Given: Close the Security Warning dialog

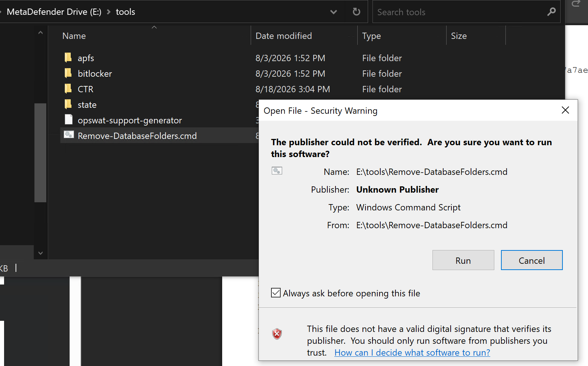Looking at the screenshot, I should 565,110.
